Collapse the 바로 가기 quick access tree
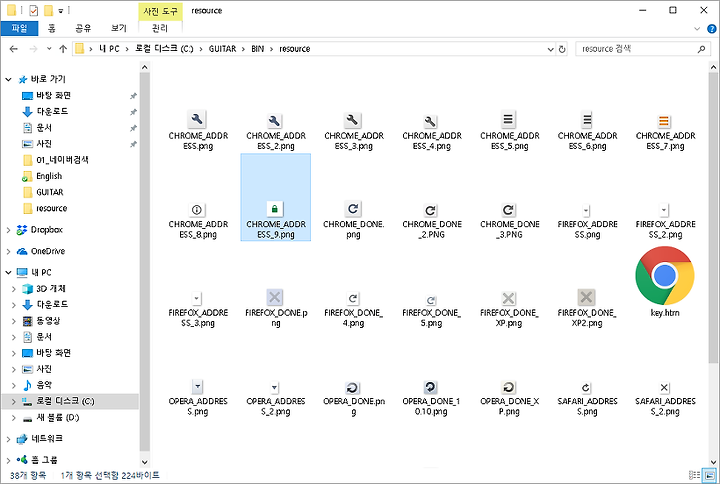 point(8,79)
